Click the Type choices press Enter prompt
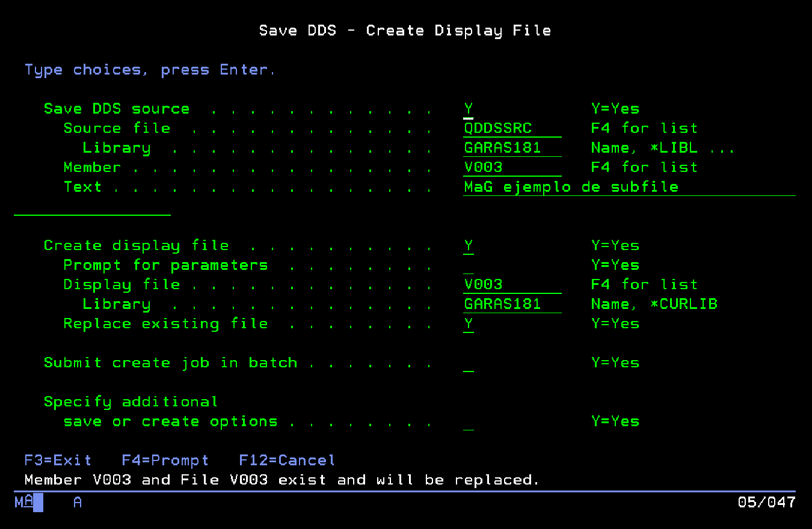Viewport: 812px width, 529px height. (150, 69)
